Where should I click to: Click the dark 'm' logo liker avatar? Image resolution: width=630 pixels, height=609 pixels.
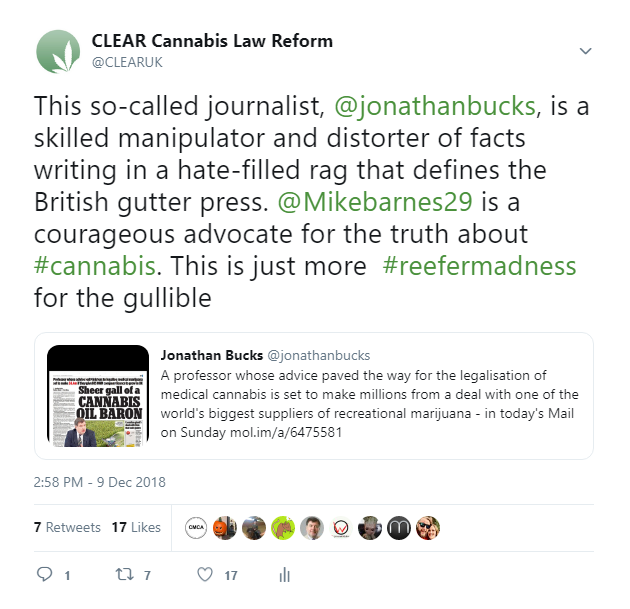click(x=398, y=528)
